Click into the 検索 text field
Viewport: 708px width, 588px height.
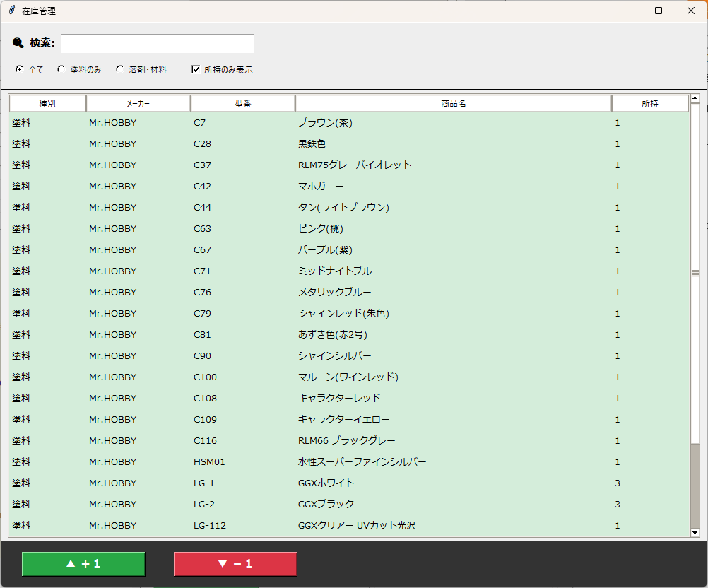[x=158, y=44]
